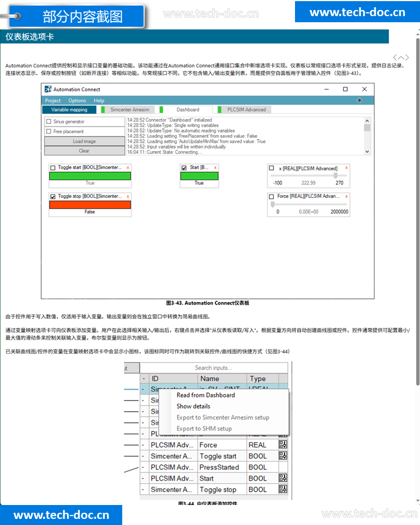The width and height of the screenshot is (420, 525).
Task: Sort by the ID column header
Action: click(x=173, y=379)
